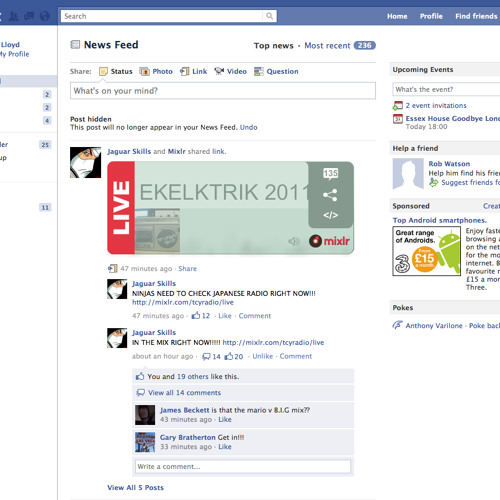Open James Beckett's profile
The width and height of the screenshot is (500, 500).
[184, 410]
